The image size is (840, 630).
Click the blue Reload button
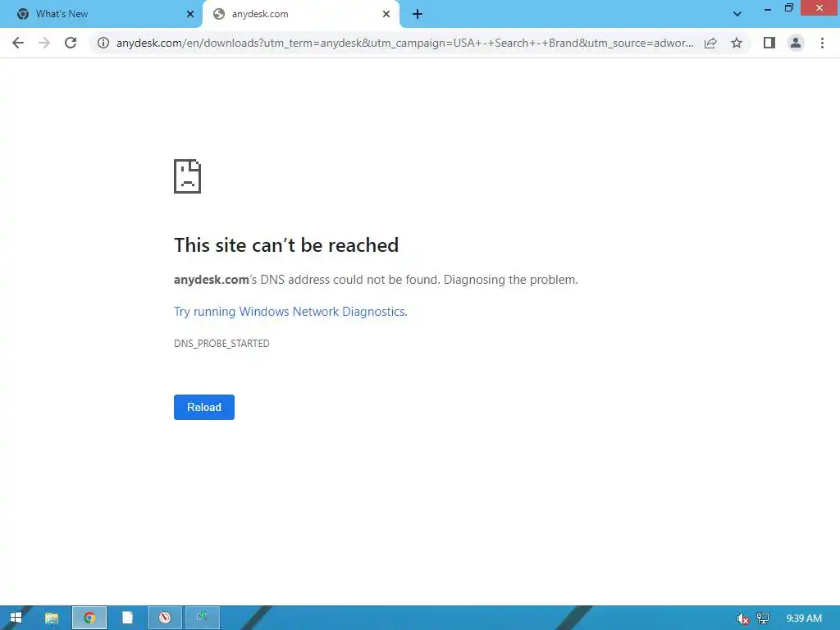(x=204, y=407)
